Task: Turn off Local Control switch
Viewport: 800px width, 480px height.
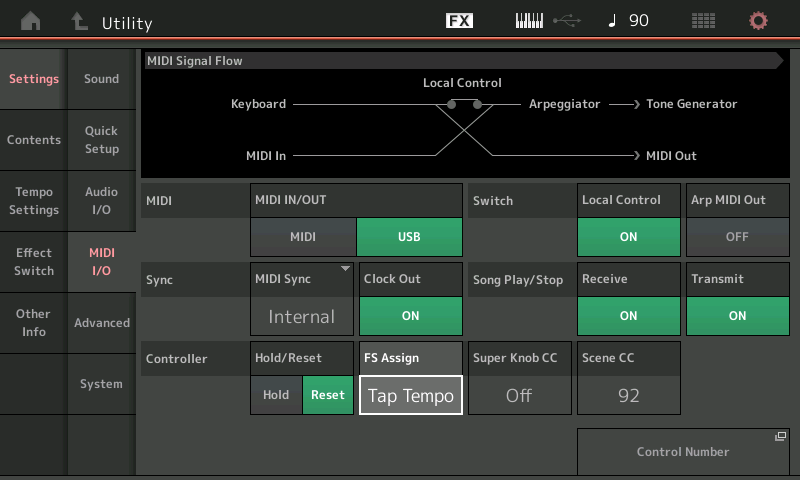Action: click(628, 237)
